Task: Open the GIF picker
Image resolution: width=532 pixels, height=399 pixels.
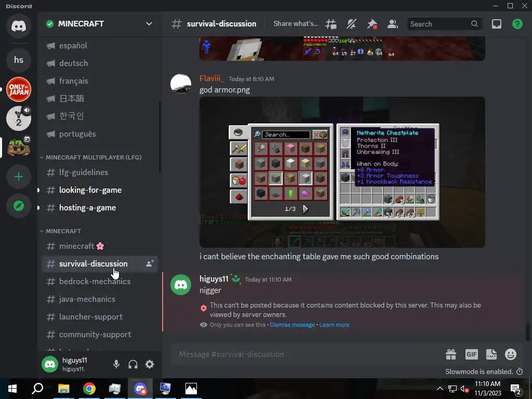Action: click(471, 354)
